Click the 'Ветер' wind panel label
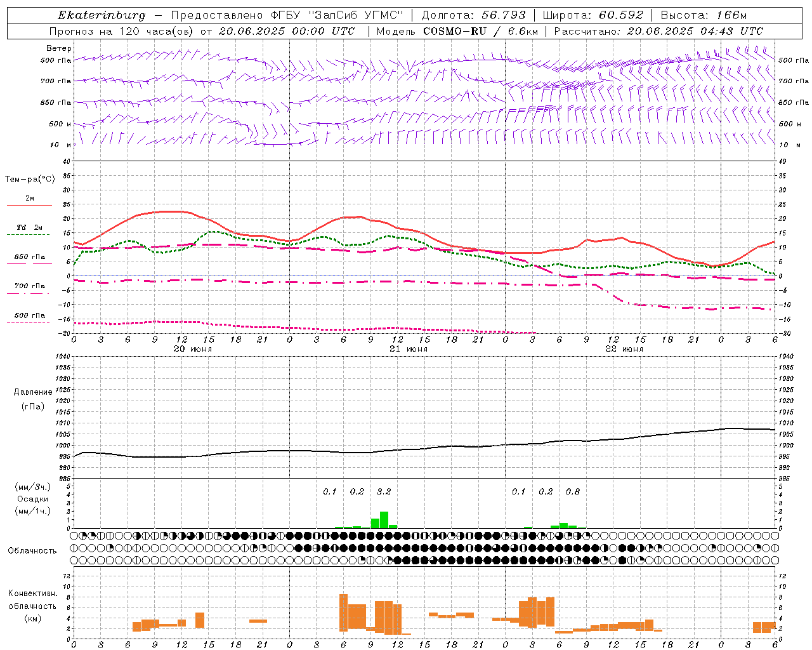Screen dimensions: 812x650 [59, 48]
